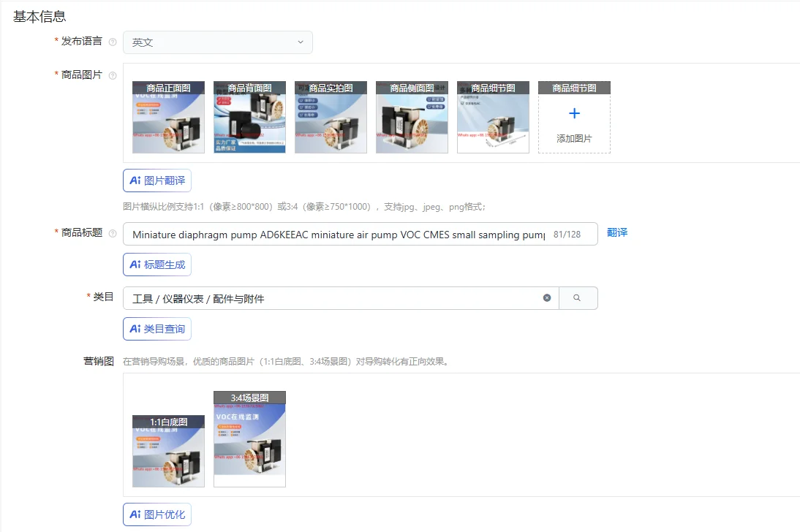Viewport: 800px width, 532px height.
Task: Select the 商品侧面图 thumbnail
Action: click(x=412, y=118)
